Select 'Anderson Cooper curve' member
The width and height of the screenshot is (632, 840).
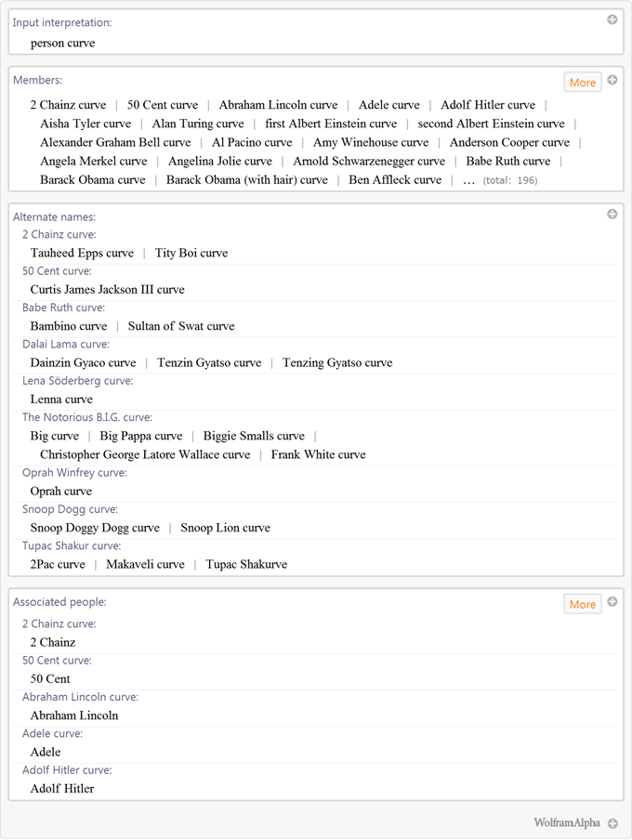click(x=509, y=142)
